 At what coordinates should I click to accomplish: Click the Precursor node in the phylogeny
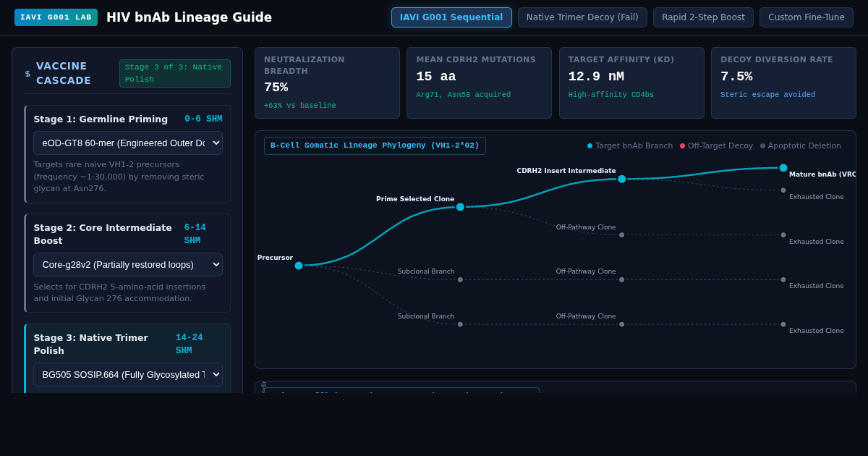click(x=299, y=266)
